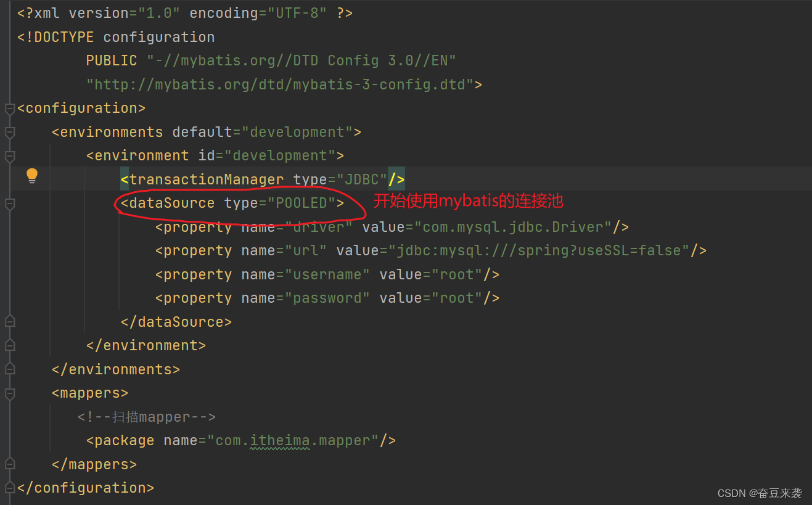Collapse the <dataSource type> fold marker
Viewport: 812px width, 505px height.
click(9, 204)
